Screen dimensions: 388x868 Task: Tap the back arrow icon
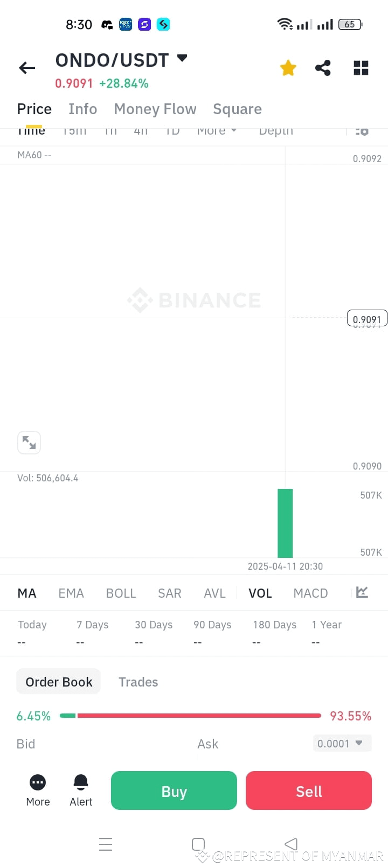27,68
